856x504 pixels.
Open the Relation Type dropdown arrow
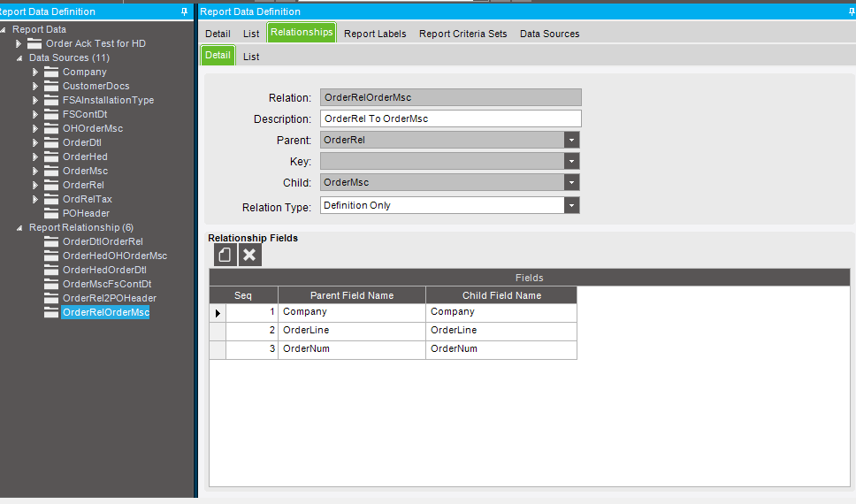click(x=571, y=205)
